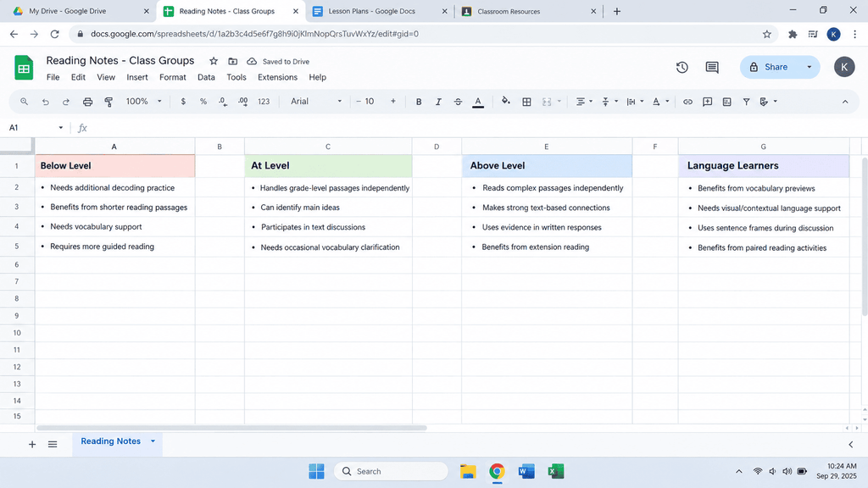Toggle strikethrough formatting
This screenshot has height=488, width=868.
458,102
